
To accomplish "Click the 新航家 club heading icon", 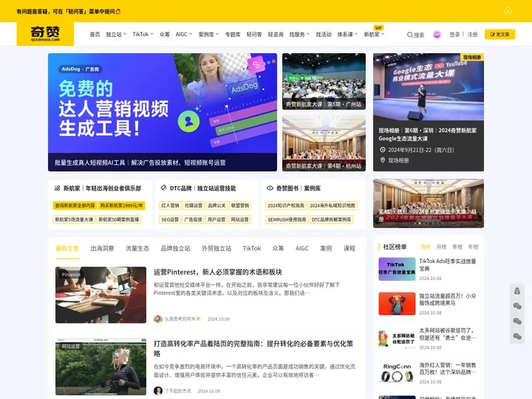I will 57,188.
